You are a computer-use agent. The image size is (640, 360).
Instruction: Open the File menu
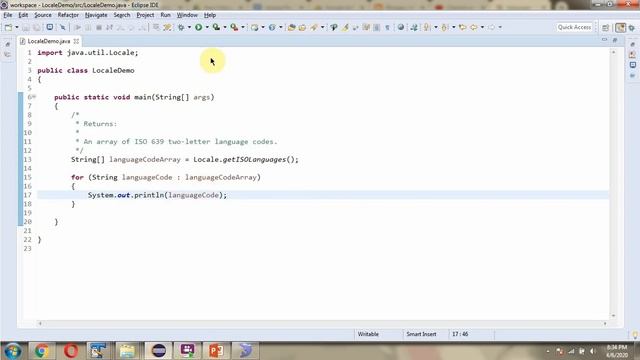tap(8, 15)
